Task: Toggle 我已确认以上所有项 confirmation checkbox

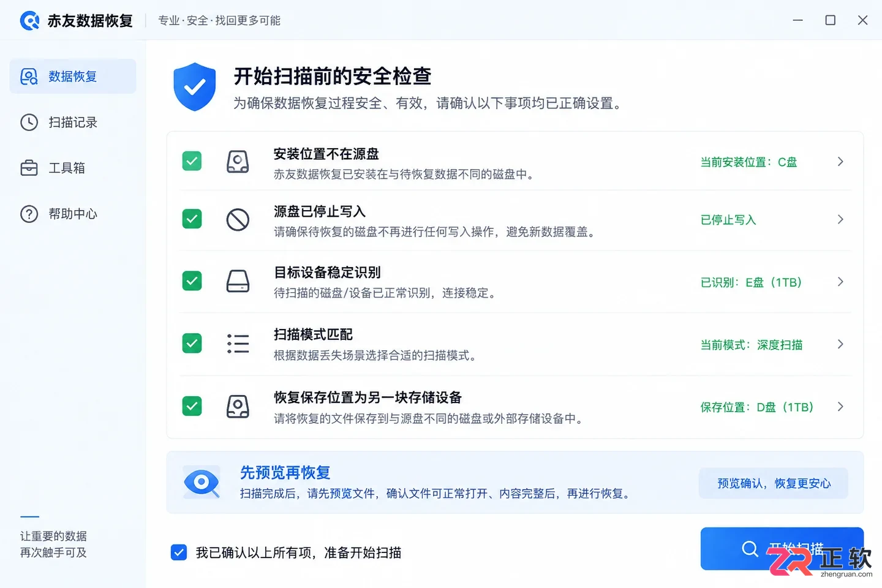Action: coord(179,552)
